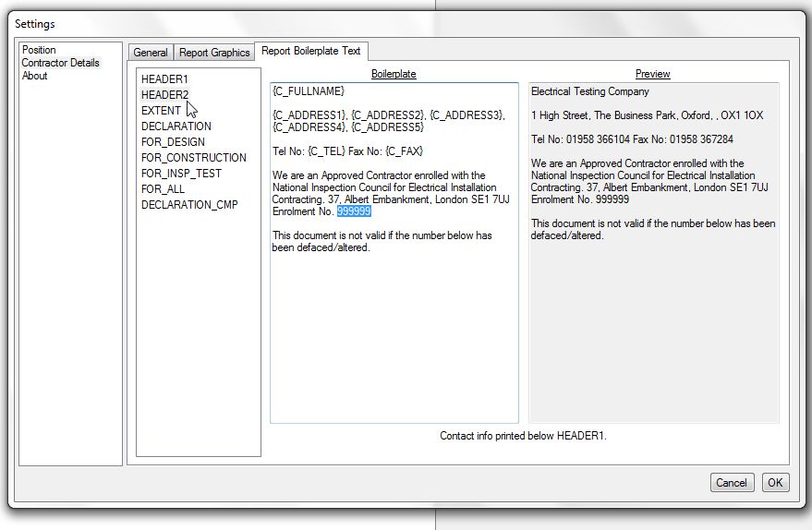Click the highlighted 999999 enrolment number
Image resolution: width=812 pixels, height=530 pixels.
[x=354, y=211]
